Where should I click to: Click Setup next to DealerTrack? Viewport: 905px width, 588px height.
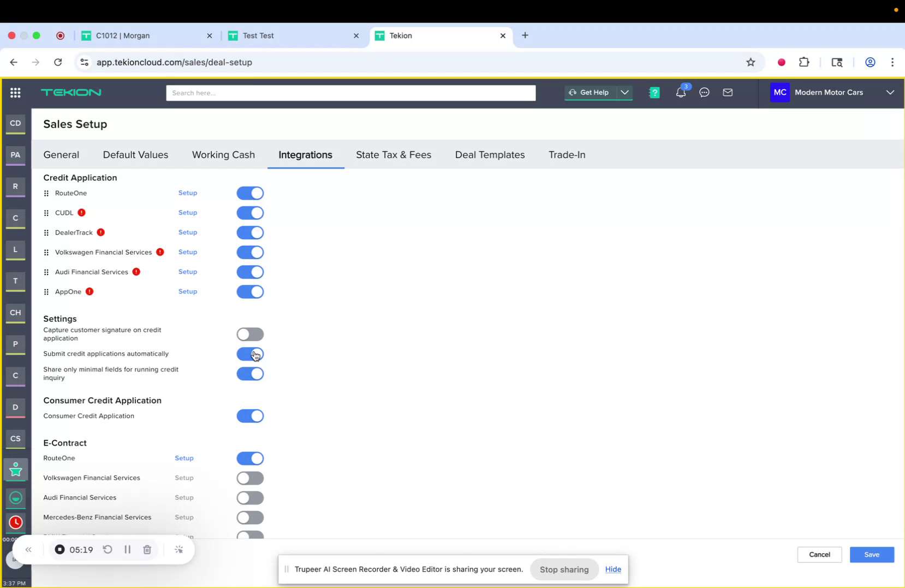point(188,232)
